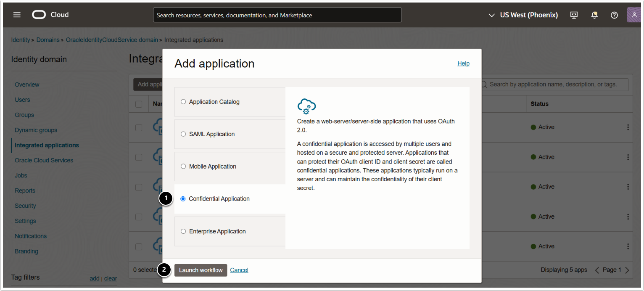
Task: Select the SAML Application option
Action: [183, 134]
